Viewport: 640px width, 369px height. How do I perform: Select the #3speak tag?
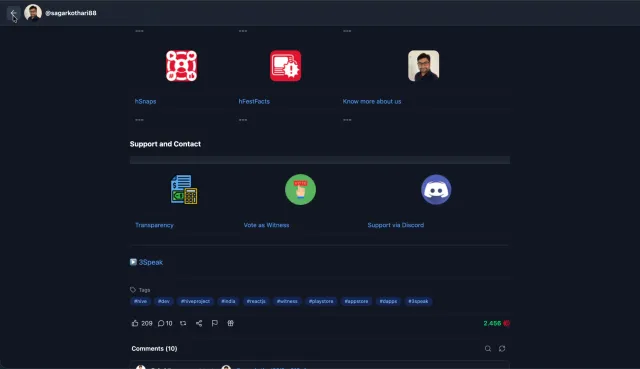pos(418,301)
